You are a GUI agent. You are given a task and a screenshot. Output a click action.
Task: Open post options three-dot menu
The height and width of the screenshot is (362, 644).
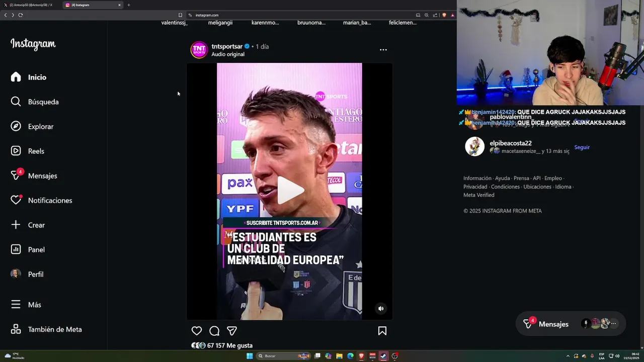(x=383, y=50)
